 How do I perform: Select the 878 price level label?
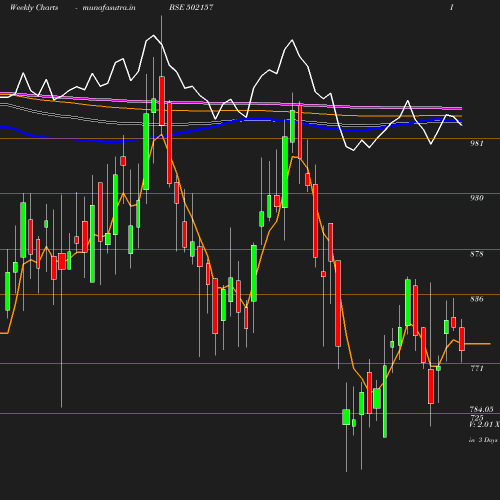click(477, 254)
